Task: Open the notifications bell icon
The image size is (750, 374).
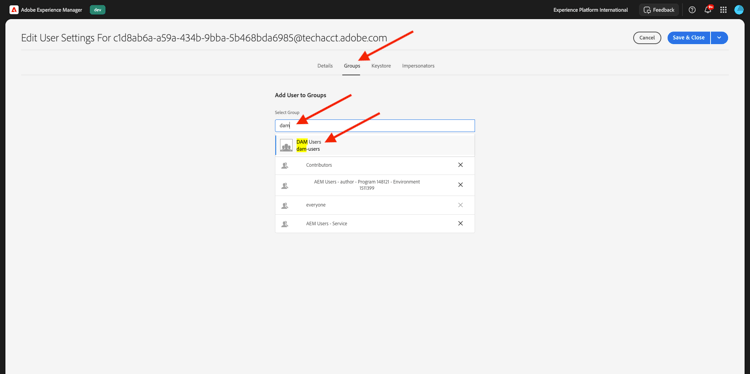Action: click(708, 10)
